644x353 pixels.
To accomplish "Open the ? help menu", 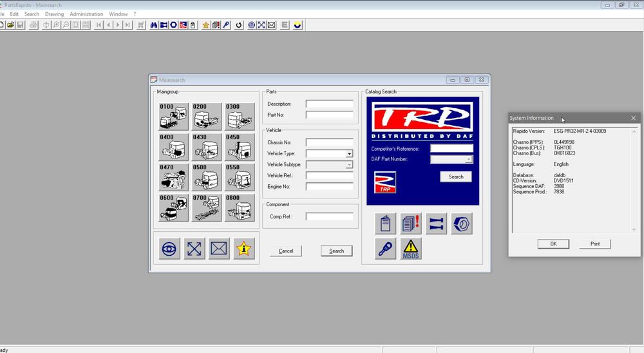I will (135, 14).
